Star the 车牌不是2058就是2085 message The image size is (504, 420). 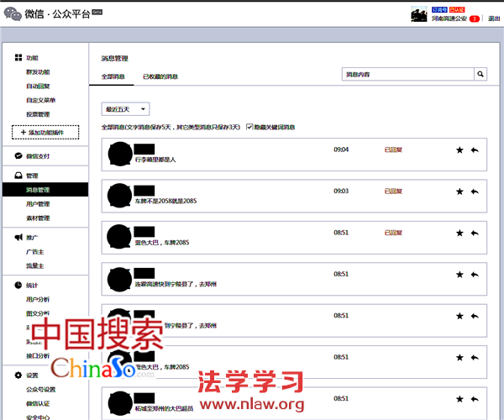(x=459, y=192)
